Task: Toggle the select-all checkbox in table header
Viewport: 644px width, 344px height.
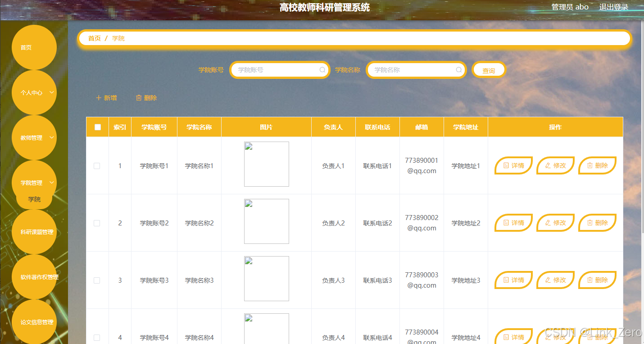Action: tap(97, 127)
